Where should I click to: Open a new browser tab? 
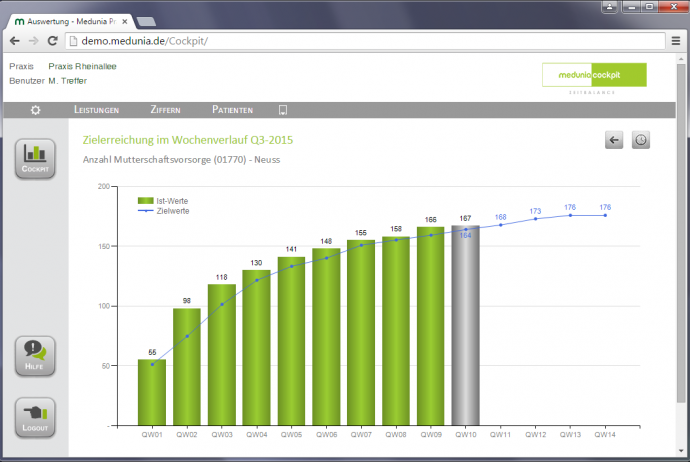(x=145, y=21)
